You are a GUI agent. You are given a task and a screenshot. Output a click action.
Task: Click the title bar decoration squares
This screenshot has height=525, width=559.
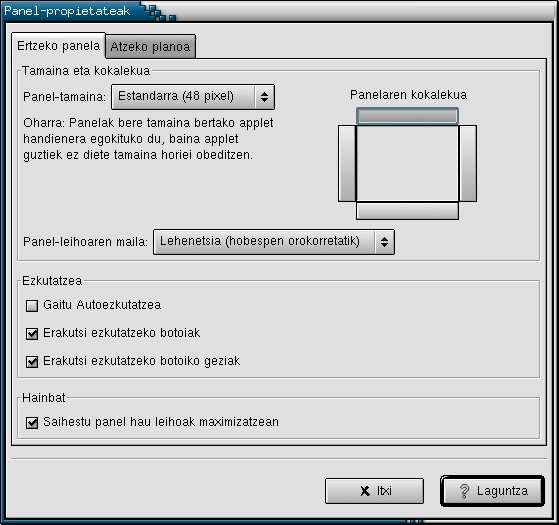pyautogui.click(x=160, y=13)
